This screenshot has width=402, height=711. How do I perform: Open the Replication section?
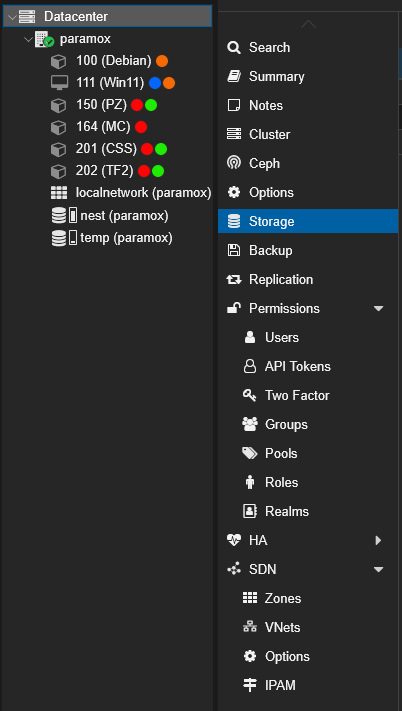(308, 280)
